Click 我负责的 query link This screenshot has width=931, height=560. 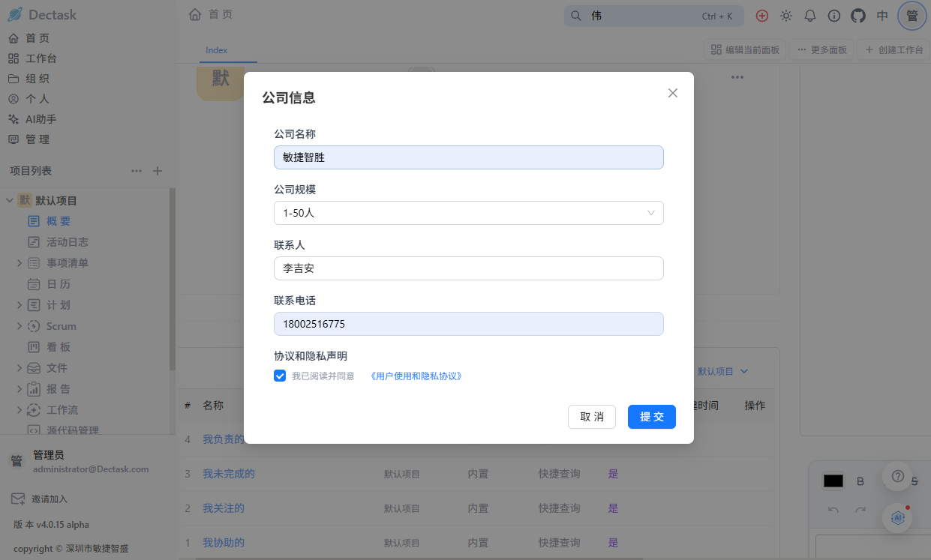[x=224, y=439]
